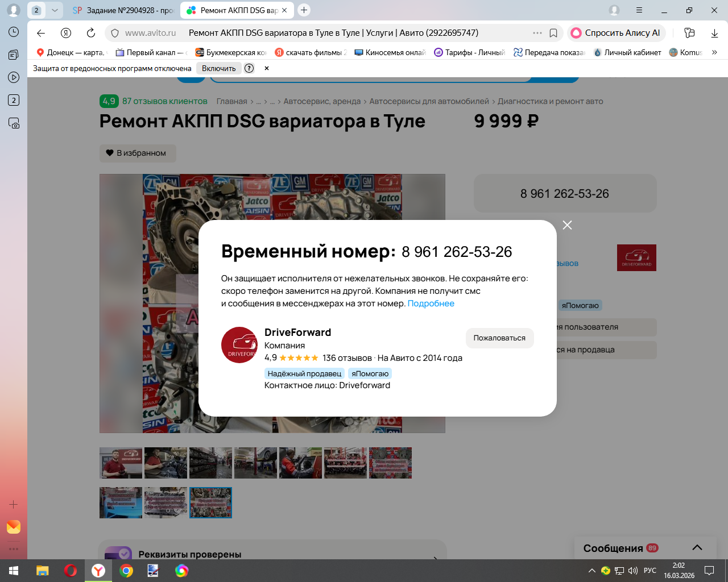Open Google Chrome from the taskbar
The image size is (728, 582).
(x=126, y=571)
